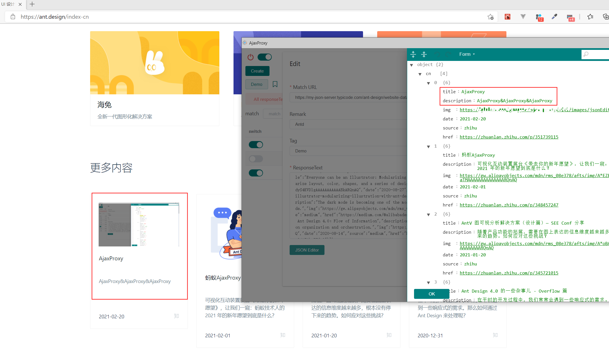609x364 pixels.
Task: Click the All responseText filter tab
Action: [x=264, y=99]
